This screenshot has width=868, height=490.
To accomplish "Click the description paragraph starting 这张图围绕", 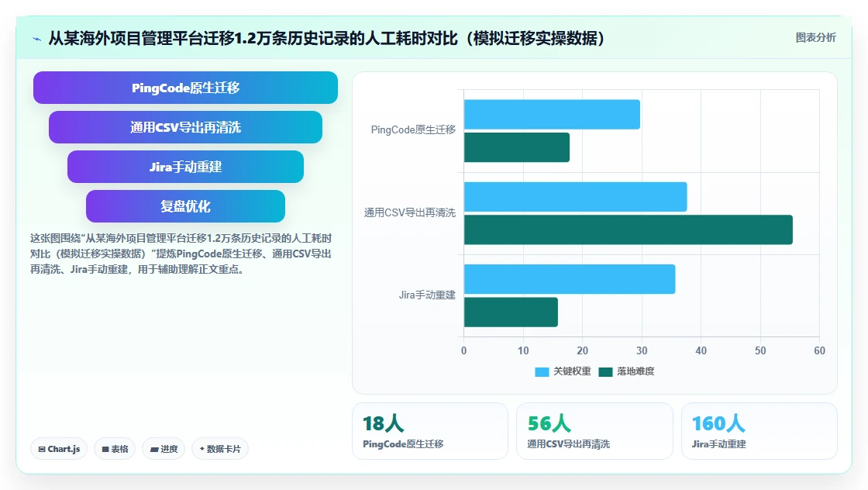I will 181,254.
